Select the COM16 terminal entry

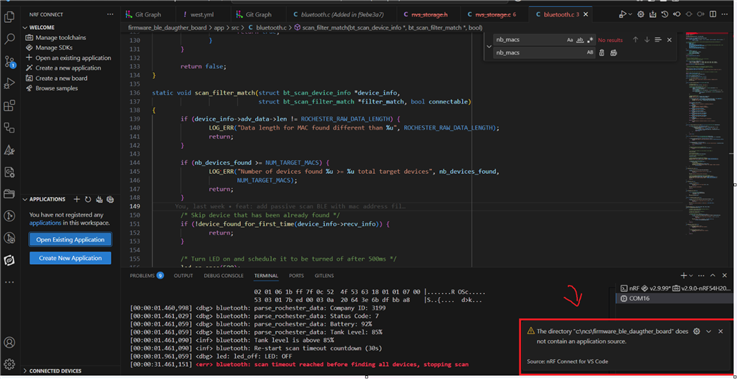674,298
